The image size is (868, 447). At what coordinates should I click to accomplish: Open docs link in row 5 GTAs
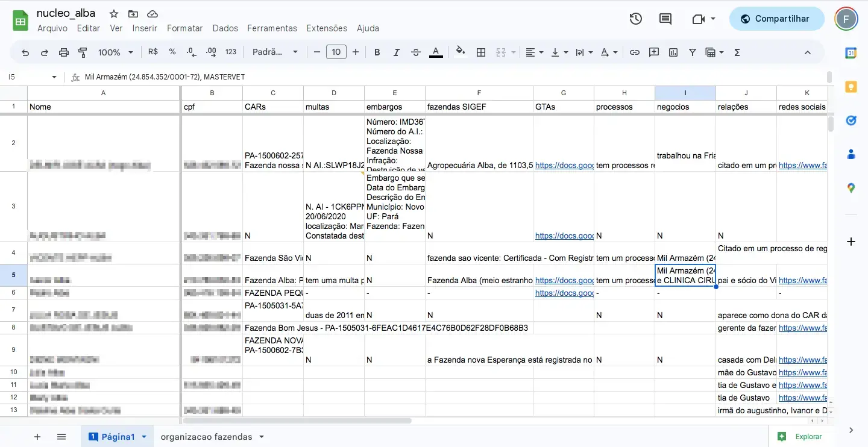point(564,280)
